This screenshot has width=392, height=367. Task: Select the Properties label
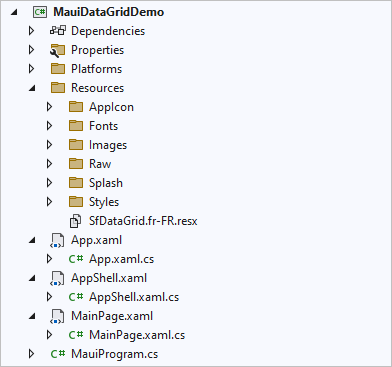(97, 50)
